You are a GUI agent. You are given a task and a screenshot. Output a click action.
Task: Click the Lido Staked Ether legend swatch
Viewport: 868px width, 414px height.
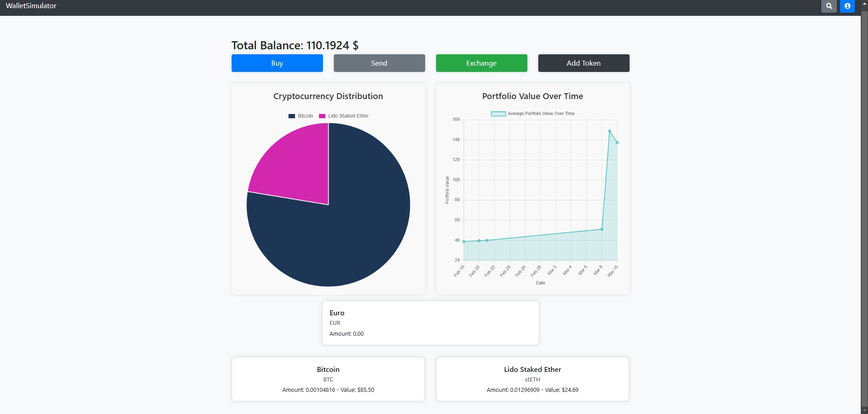tap(321, 116)
